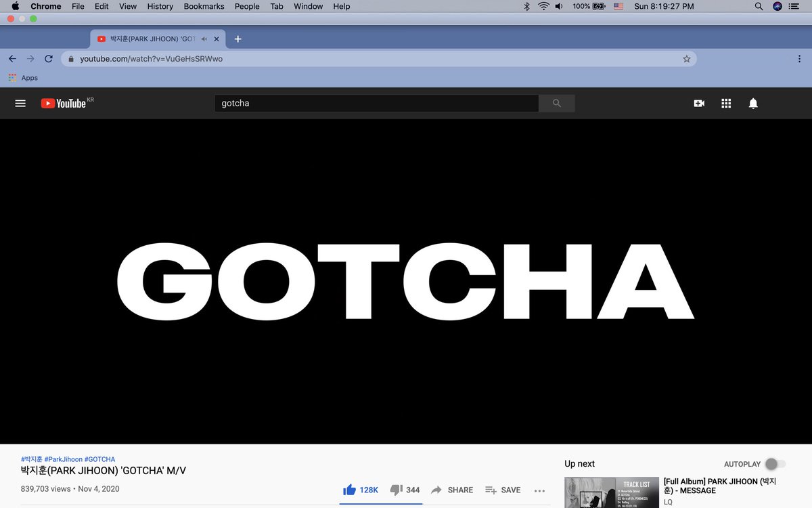Open the TRACK LIST video thumbnail
The height and width of the screenshot is (508, 812).
[x=612, y=492]
